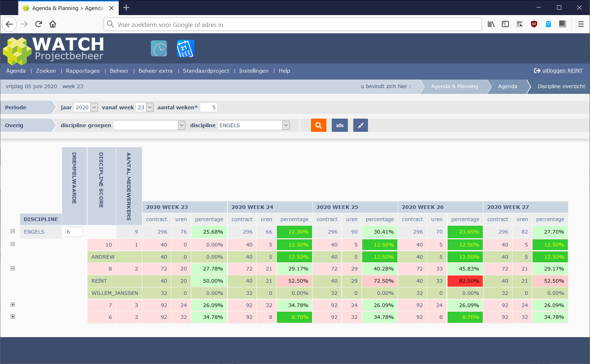Click the ENGELS discipline name
590x364 pixels.
[x=34, y=232]
